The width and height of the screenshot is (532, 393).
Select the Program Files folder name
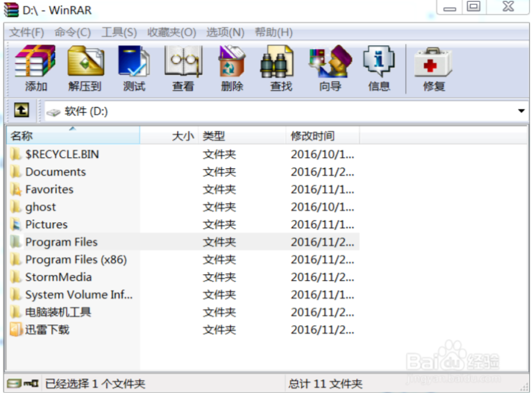tap(61, 242)
